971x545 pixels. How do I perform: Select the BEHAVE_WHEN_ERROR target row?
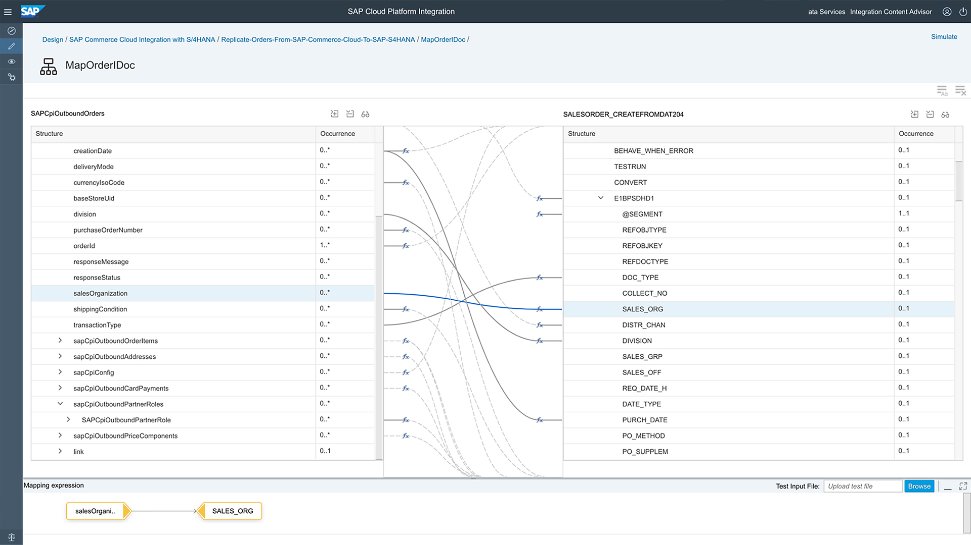pos(759,150)
